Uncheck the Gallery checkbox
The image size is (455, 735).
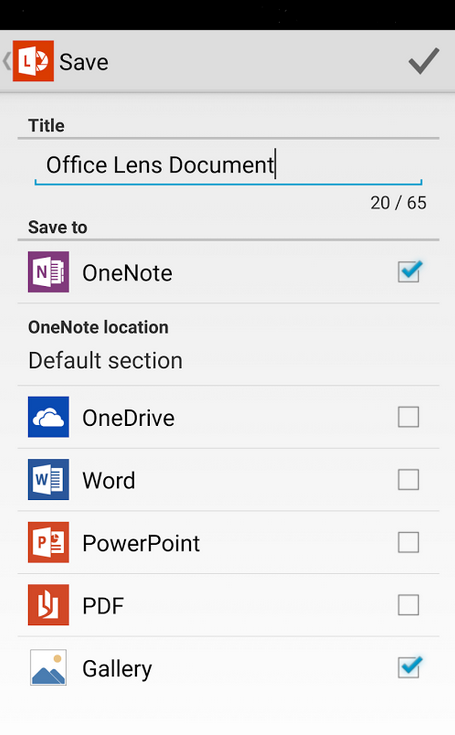410,667
